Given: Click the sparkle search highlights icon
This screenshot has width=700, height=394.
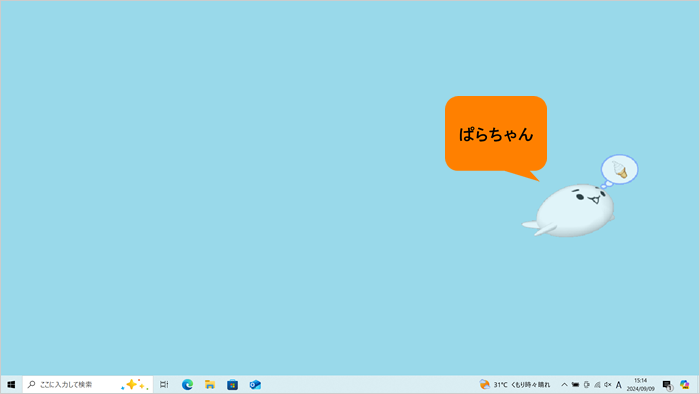Looking at the screenshot, I should click(134, 385).
